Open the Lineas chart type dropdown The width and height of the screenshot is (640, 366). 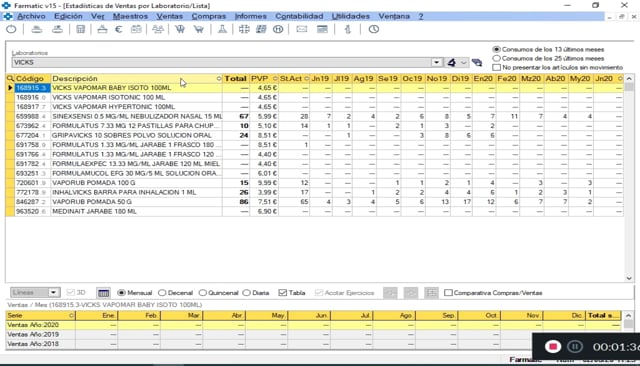pyautogui.click(x=53, y=293)
